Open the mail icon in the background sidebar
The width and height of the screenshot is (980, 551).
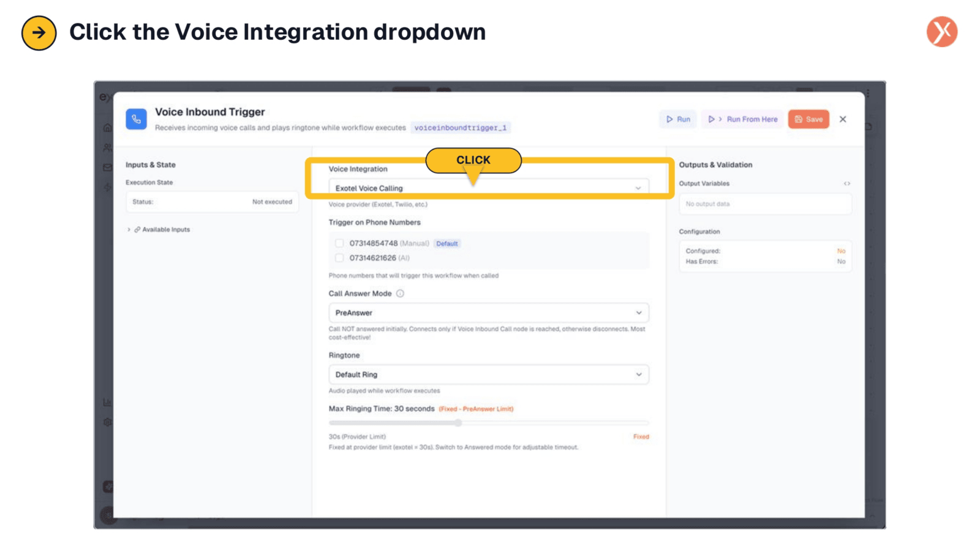click(x=107, y=167)
